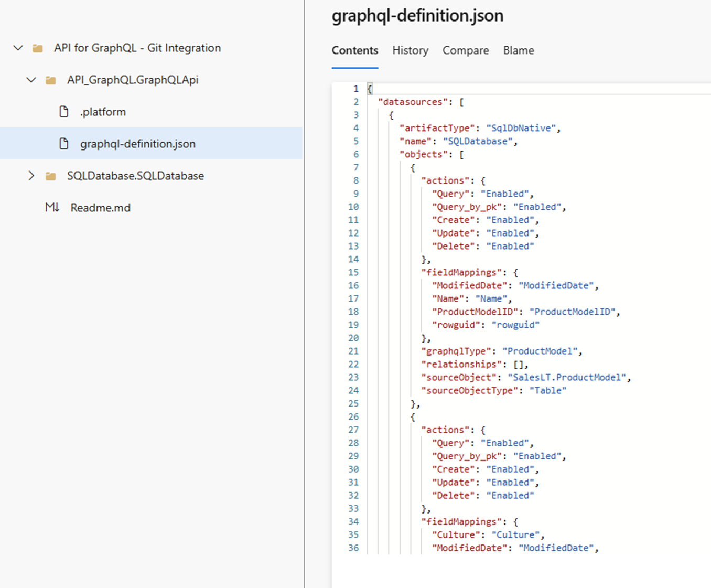Screen dimensions: 711x588
Task: Collapse the API_GraphQL.GraphQLApi folder chevron
Action: click(x=31, y=80)
